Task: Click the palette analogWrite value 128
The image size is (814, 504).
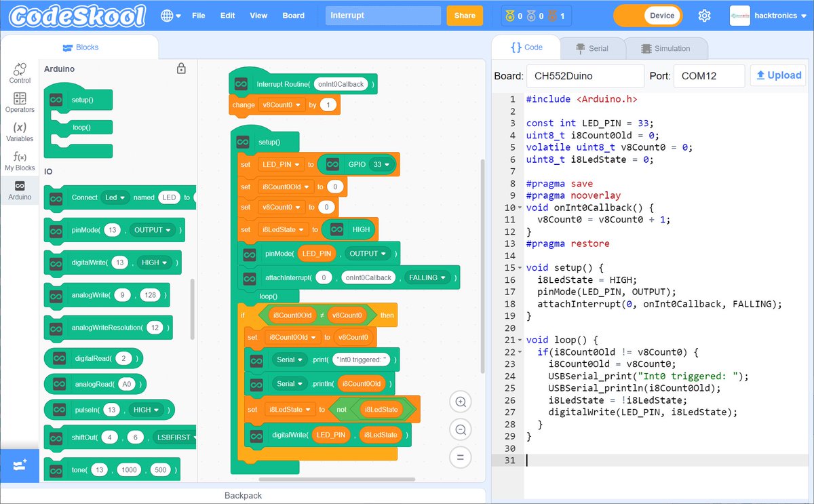Action: point(150,295)
